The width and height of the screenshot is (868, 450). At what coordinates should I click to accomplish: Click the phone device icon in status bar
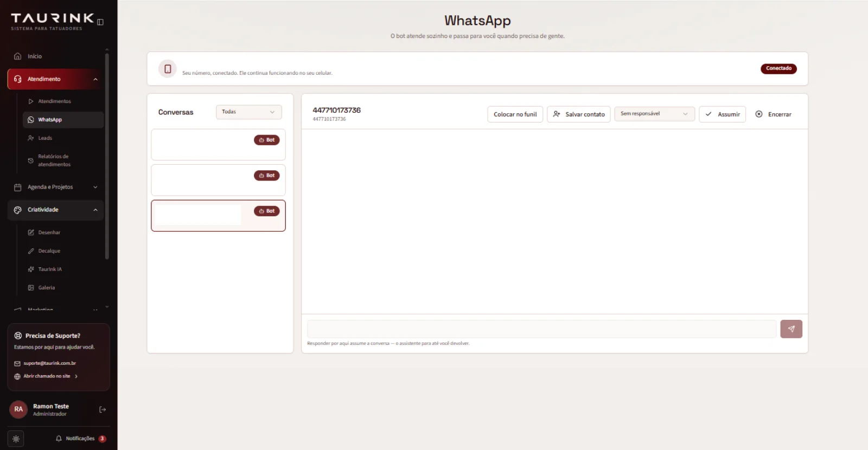[x=168, y=69]
